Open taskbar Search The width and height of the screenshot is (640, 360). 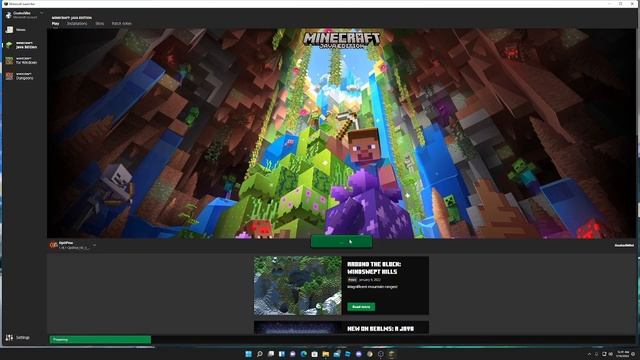coord(260,354)
